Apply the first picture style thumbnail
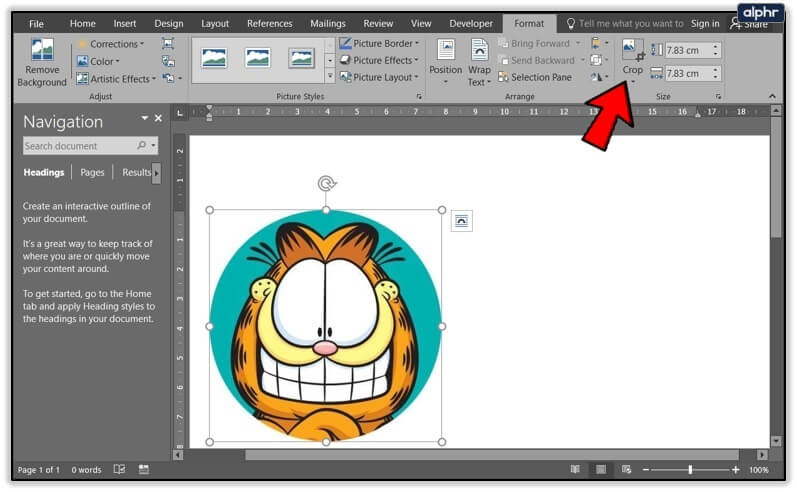Viewport: 797px width, 492px height. tap(214, 58)
